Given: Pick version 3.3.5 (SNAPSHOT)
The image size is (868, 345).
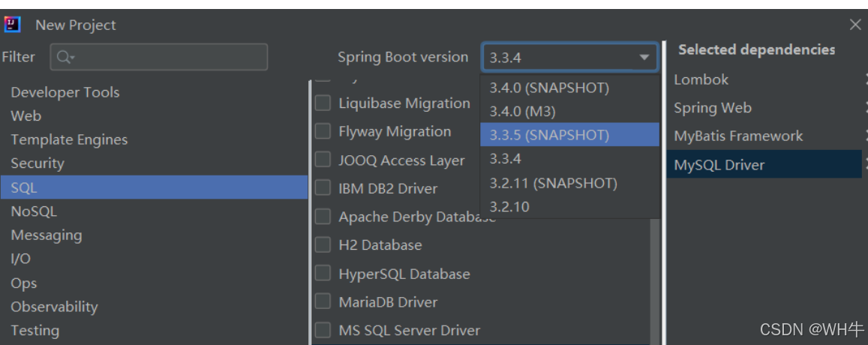Looking at the screenshot, I should pyautogui.click(x=569, y=135).
